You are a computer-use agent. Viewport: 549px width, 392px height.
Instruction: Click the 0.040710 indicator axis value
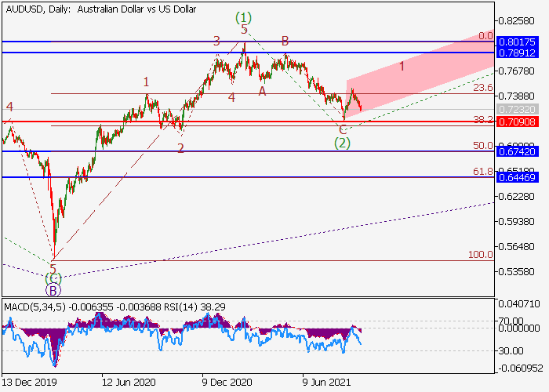click(x=519, y=304)
